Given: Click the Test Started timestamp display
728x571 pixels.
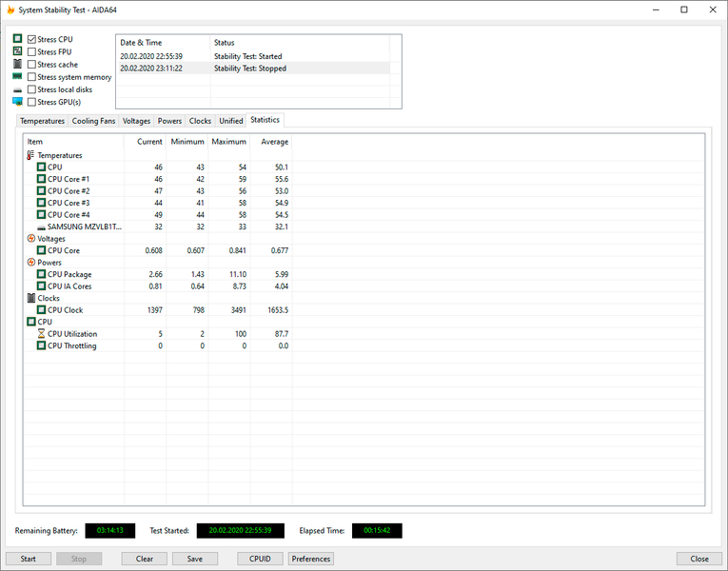Looking at the screenshot, I should pos(240,531).
